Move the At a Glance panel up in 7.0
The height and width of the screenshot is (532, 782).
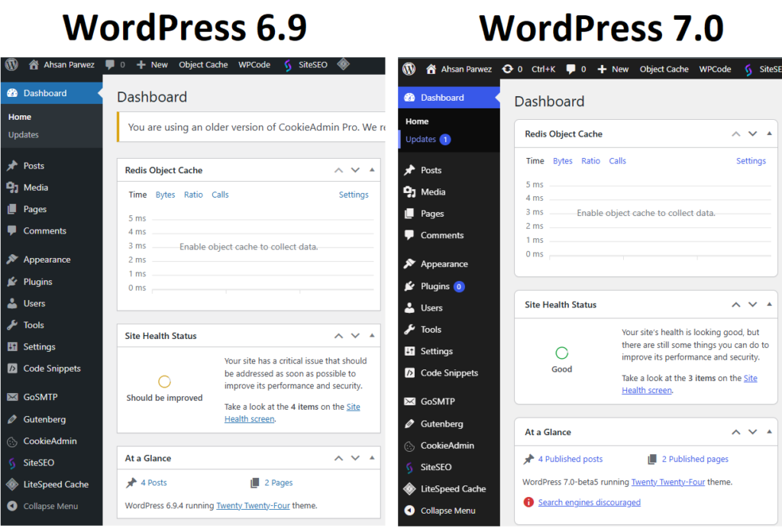click(736, 432)
